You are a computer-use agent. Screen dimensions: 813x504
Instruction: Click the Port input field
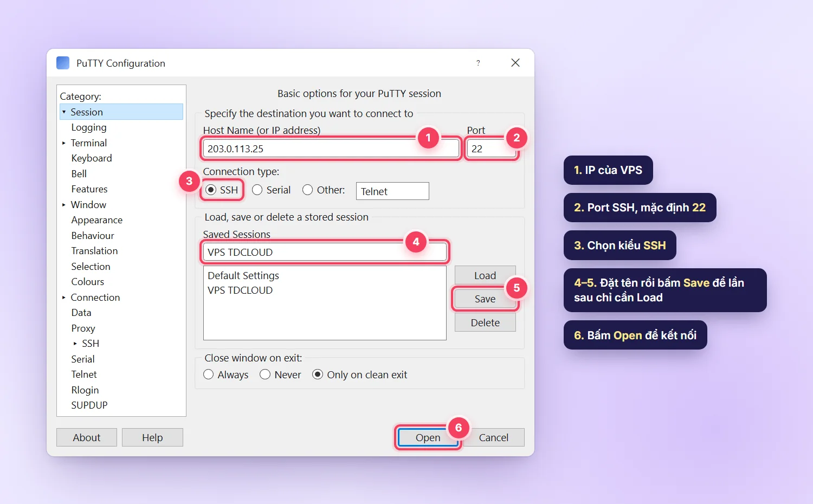pos(492,148)
